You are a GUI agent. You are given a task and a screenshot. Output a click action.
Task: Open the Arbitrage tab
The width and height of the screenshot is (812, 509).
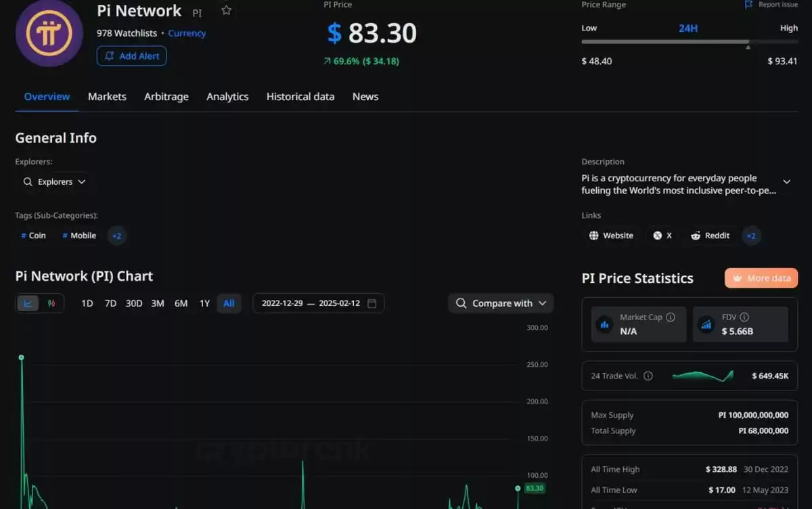166,97
